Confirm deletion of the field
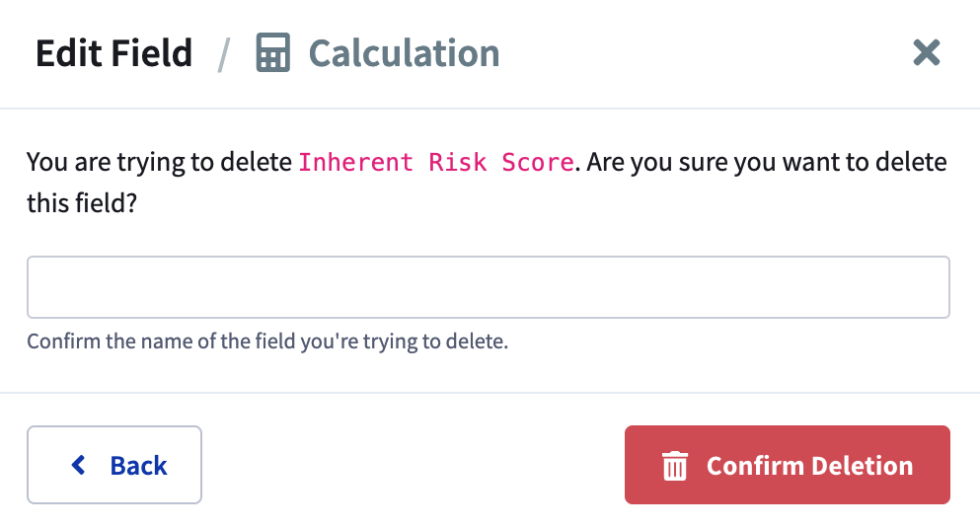 pos(788,465)
